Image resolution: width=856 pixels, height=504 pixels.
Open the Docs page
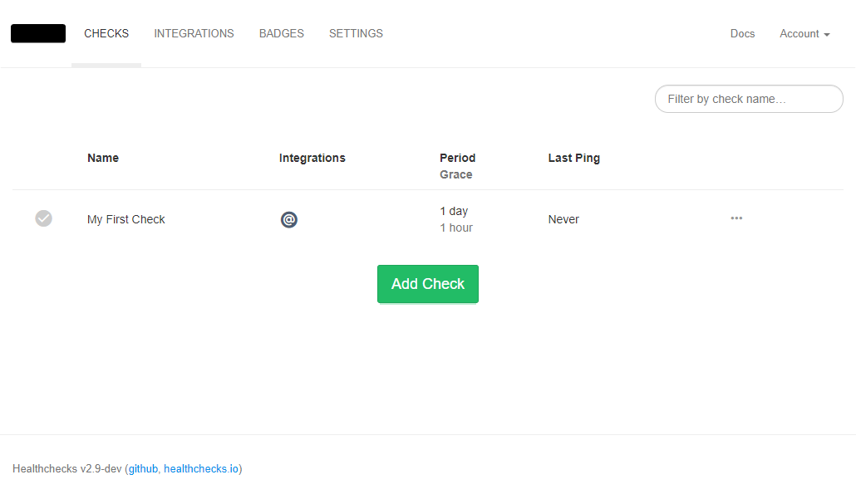pos(742,33)
